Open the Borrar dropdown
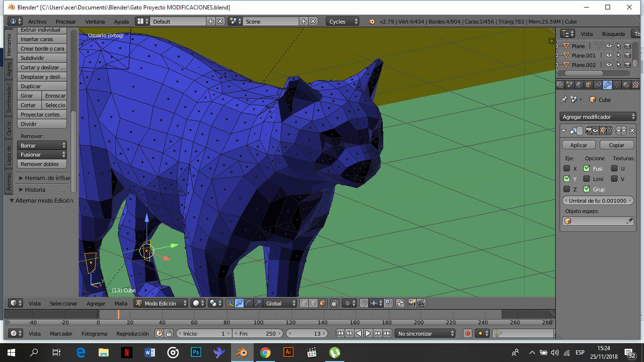Screen dimensions: 644x362 coord(42,145)
